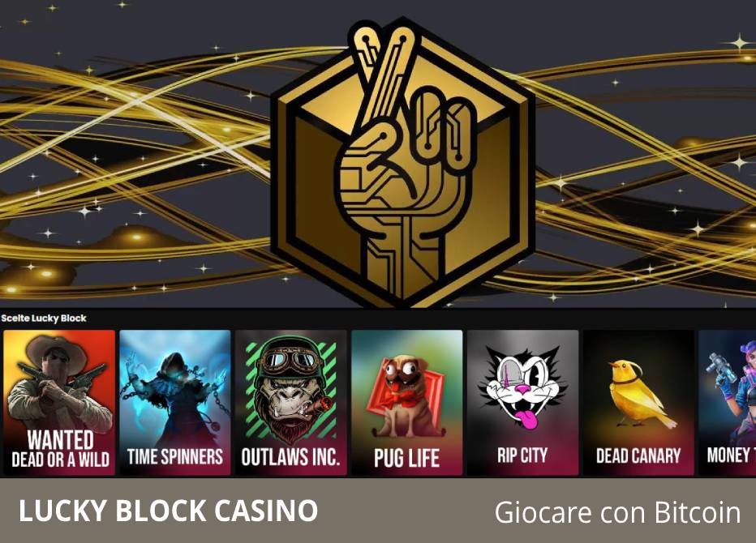Click the LUCKY BLOCK CASINO title text
This screenshot has width=756, height=543.
click(168, 511)
